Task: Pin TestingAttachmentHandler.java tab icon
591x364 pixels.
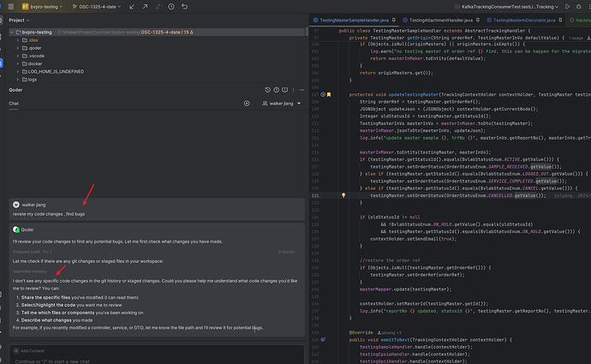Action: 478,20
